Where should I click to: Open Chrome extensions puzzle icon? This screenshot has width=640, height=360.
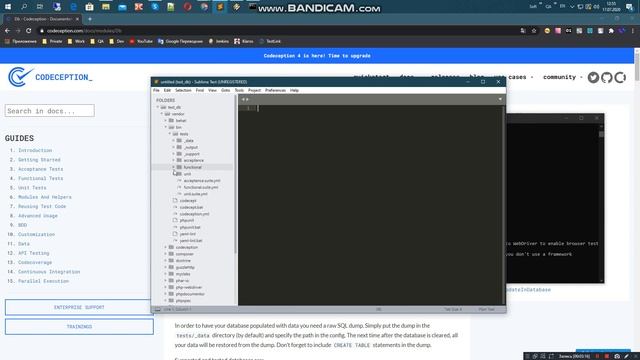[x=611, y=31]
